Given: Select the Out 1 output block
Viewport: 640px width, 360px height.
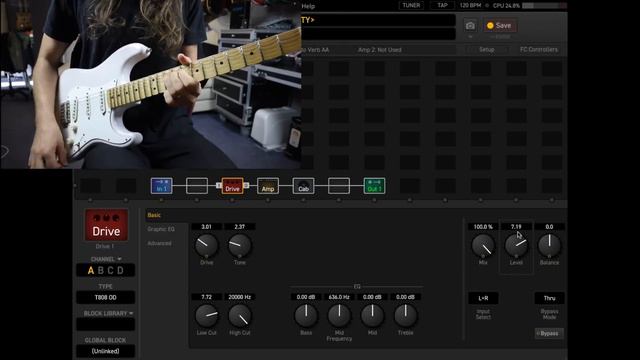Looking at the screenshot, I should pos(374,186).
